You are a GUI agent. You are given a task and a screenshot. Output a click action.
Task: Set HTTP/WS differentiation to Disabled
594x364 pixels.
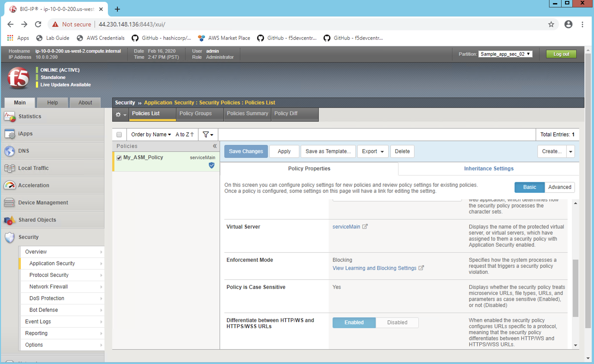pos(397,323)
